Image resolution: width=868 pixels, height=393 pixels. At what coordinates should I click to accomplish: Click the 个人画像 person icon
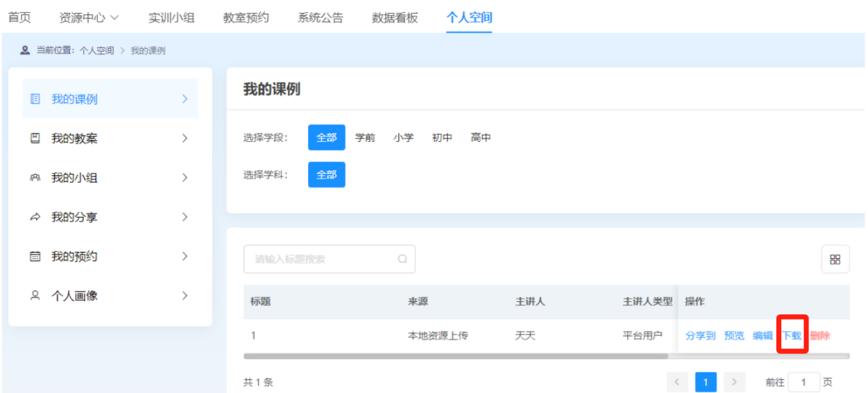coord(36,296)
